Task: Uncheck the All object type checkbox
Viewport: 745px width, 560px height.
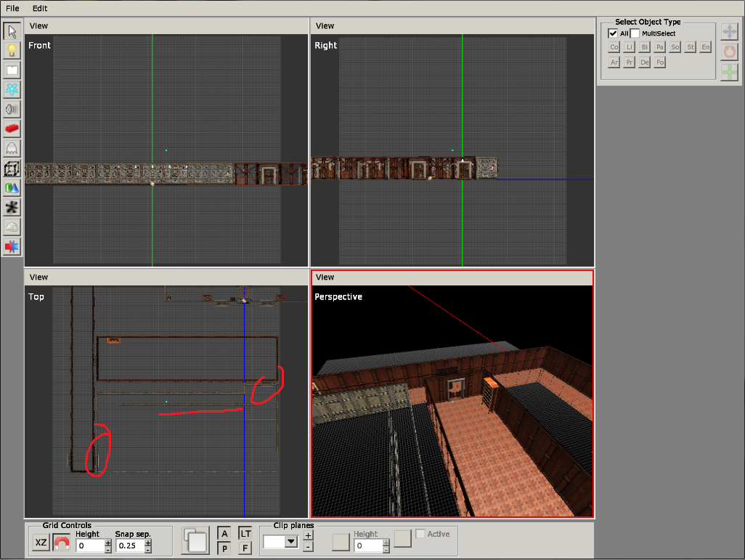Action: click(613, 33)
